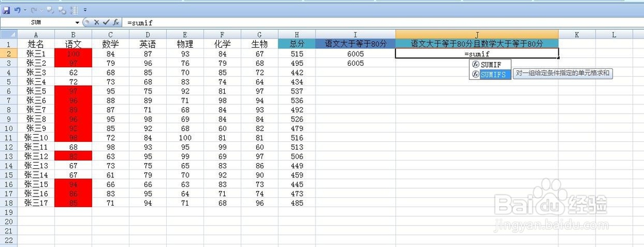
Task: Click the Select All corner button
Action: [8, 35]
